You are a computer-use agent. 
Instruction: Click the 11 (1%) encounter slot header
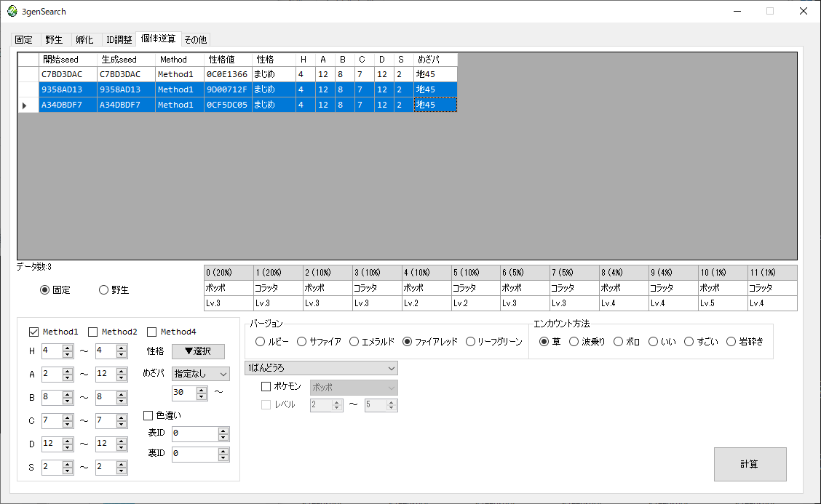[x=772, y=273]
